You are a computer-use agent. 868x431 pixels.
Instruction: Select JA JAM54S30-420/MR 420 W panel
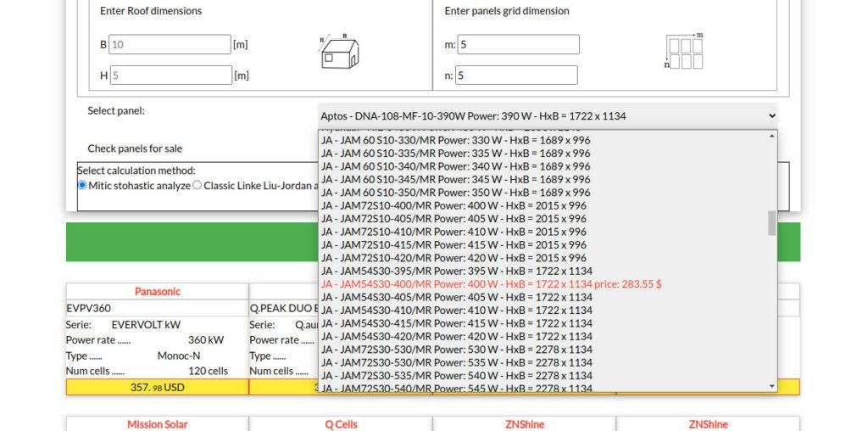pos(456,336)
